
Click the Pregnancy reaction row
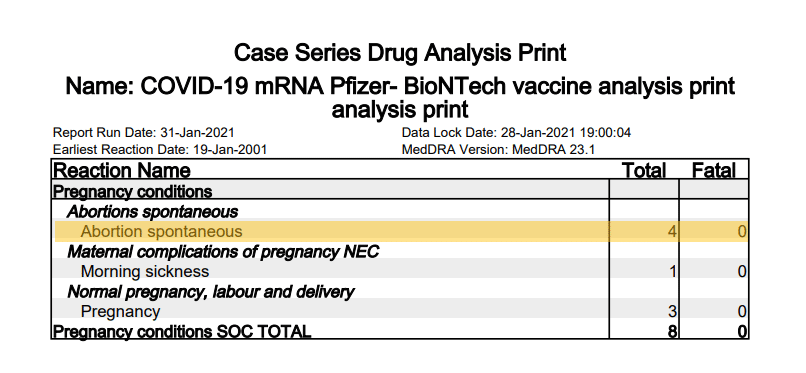(400, 311)
